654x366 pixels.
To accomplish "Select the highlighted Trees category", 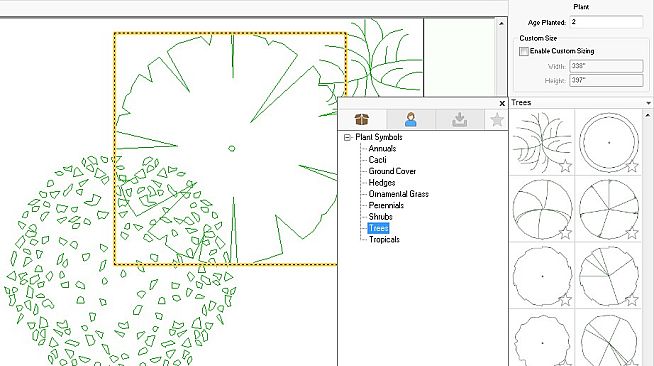I will click(x=378, y=228).
